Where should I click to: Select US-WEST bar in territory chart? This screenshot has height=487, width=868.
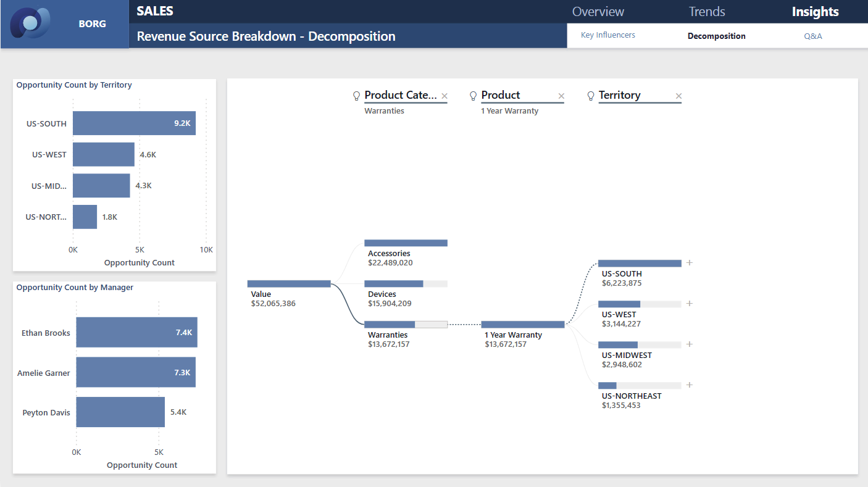104,154
